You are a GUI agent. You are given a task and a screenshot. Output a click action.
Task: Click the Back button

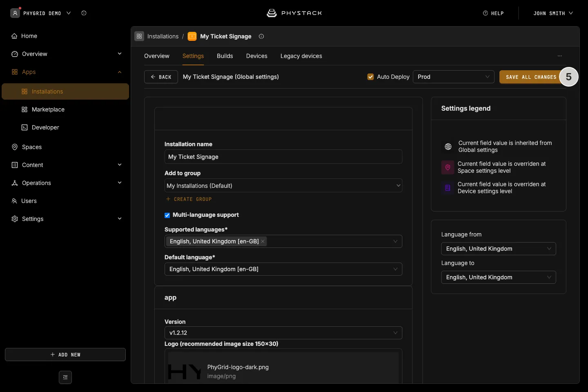(161, 77)
